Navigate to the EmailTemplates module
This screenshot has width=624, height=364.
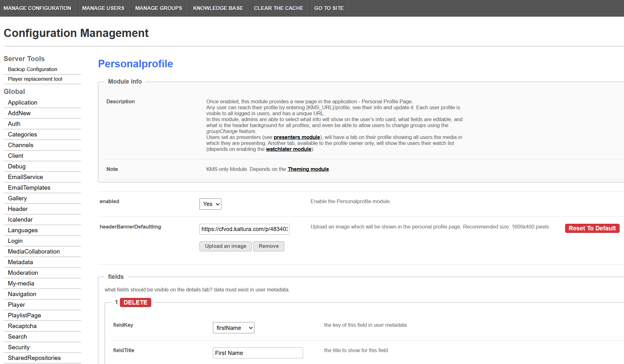(29, 187)
